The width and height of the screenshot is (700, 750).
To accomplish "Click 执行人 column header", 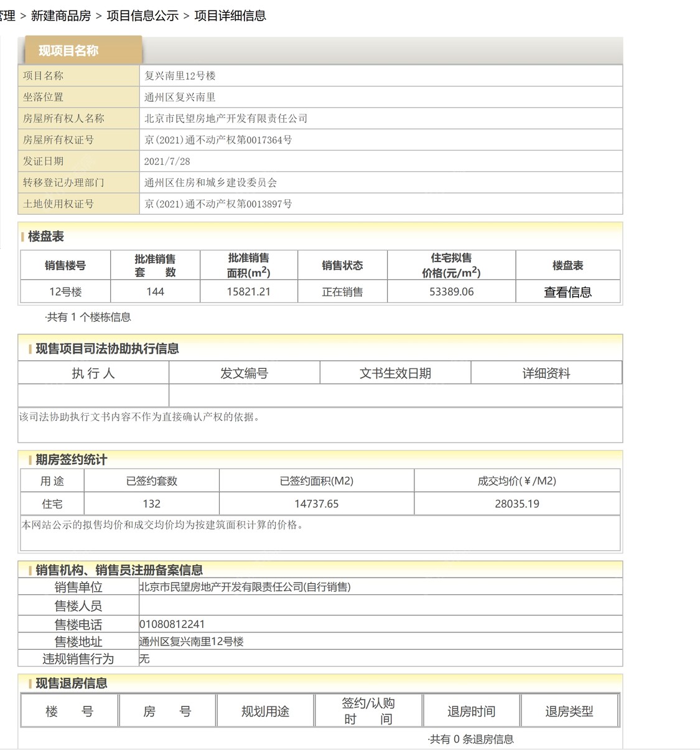I will point(93,373).
